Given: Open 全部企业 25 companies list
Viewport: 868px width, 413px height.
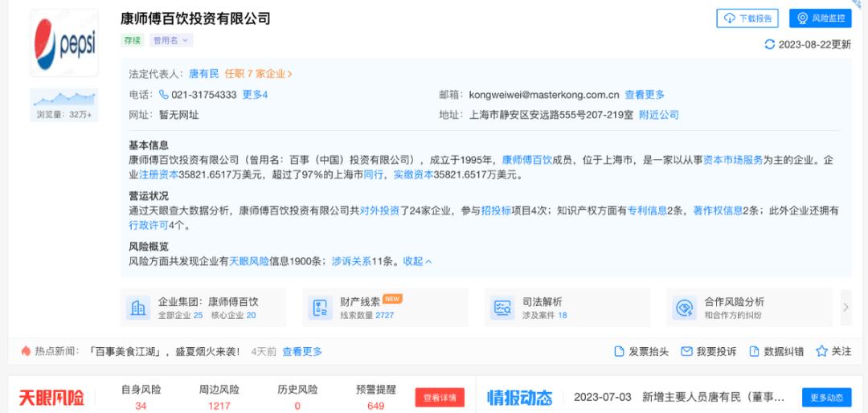Looking at the screenshot, I should pos(181,316).
